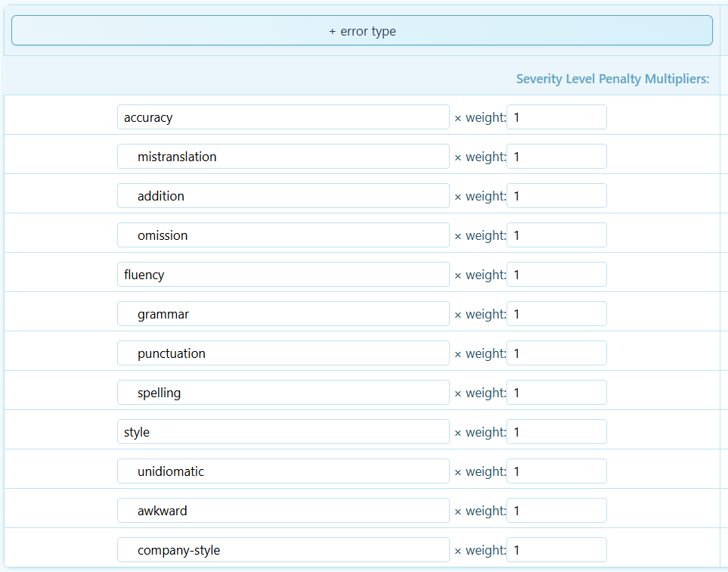Edit the 'unidiomatic' name field
728x572 pixels.
click(283, 471)
